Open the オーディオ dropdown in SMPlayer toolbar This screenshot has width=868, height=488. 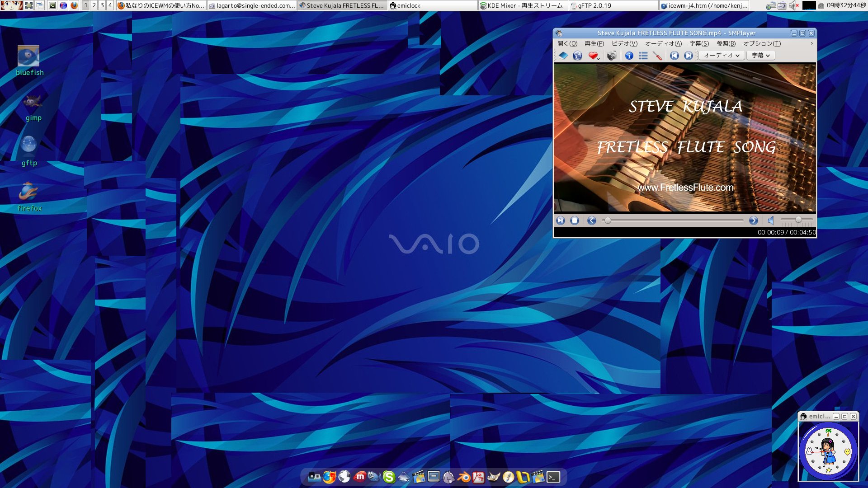point(721,55)
